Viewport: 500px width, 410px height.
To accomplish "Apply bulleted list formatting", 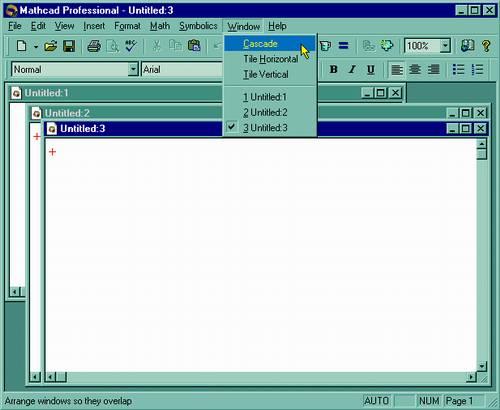I will [459, 69].
